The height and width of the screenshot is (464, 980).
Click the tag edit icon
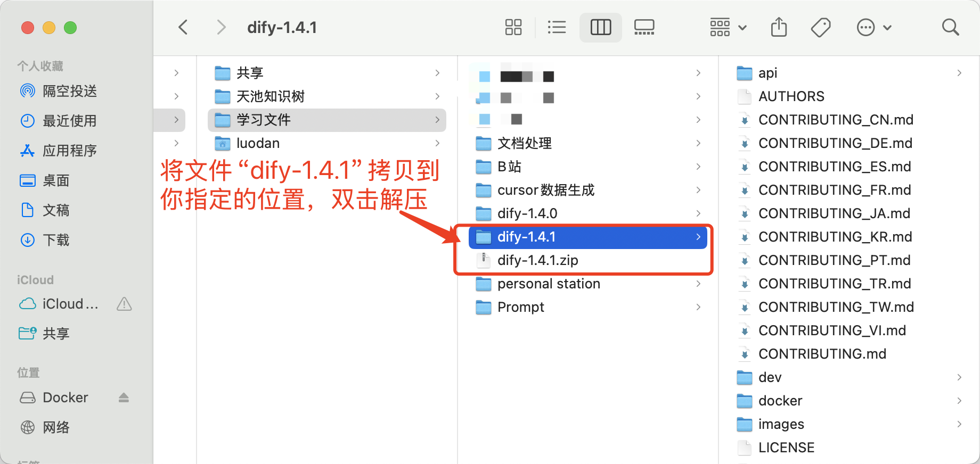pos(821,27)
